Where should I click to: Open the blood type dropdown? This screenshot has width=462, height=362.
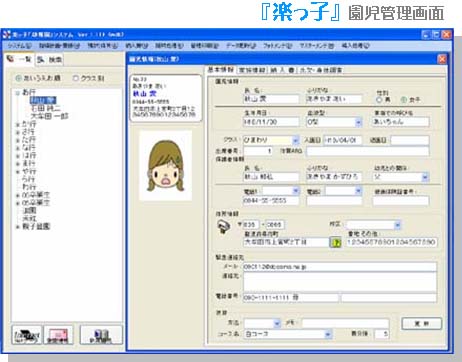pos(358,122)
